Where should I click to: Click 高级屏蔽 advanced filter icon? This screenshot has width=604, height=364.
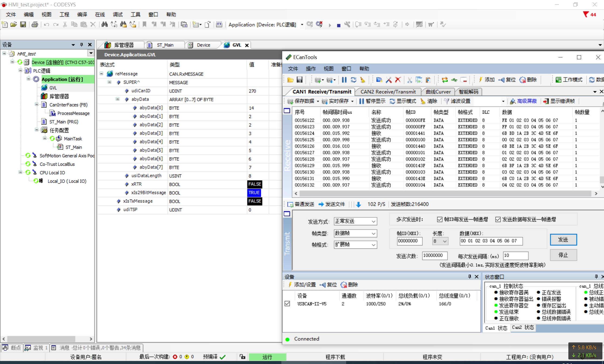523,101
